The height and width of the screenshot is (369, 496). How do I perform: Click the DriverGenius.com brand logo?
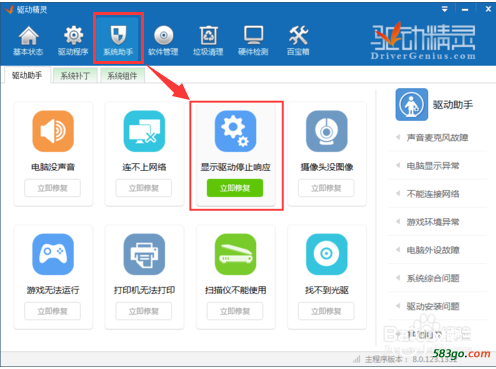pos(423,41)
